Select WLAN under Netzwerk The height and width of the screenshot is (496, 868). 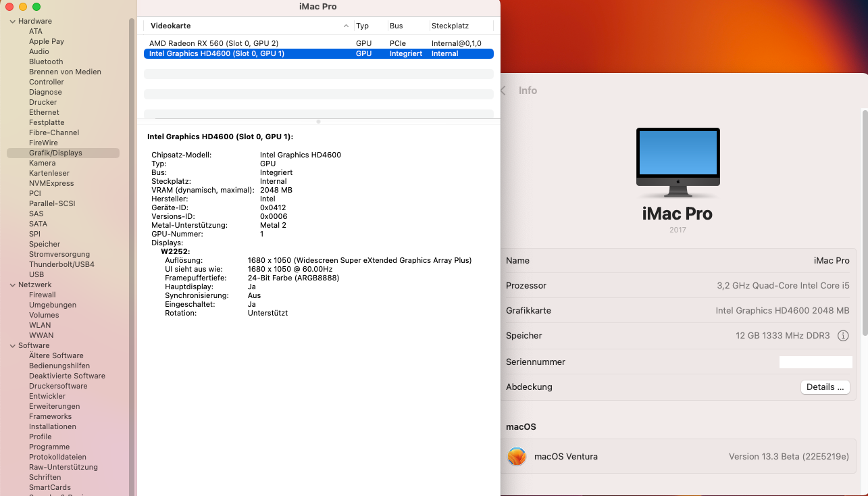40,325
